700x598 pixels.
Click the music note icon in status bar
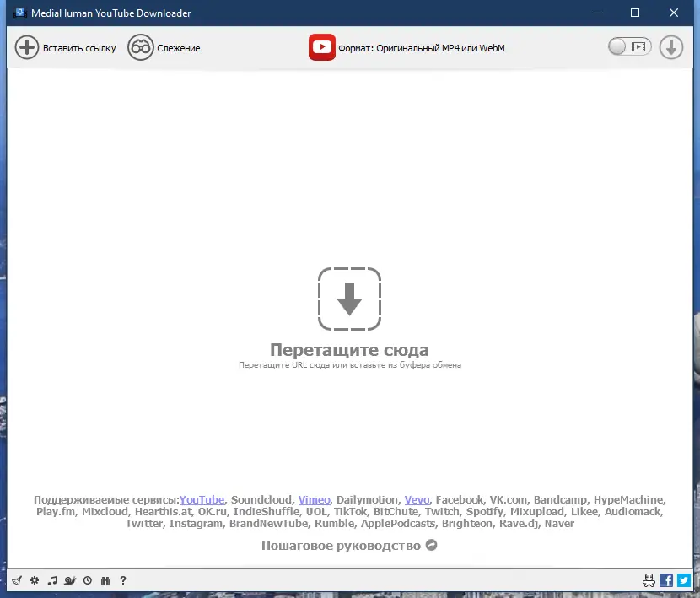pos(52,580)
